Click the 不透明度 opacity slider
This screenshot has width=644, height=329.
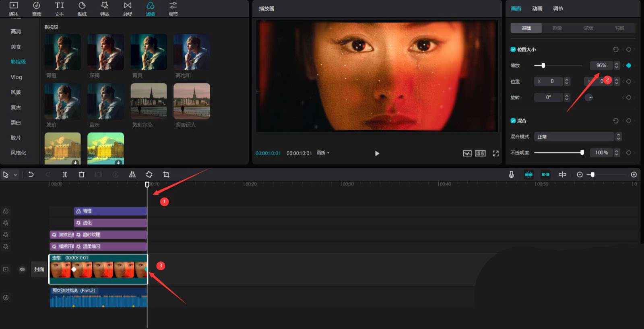558,153
